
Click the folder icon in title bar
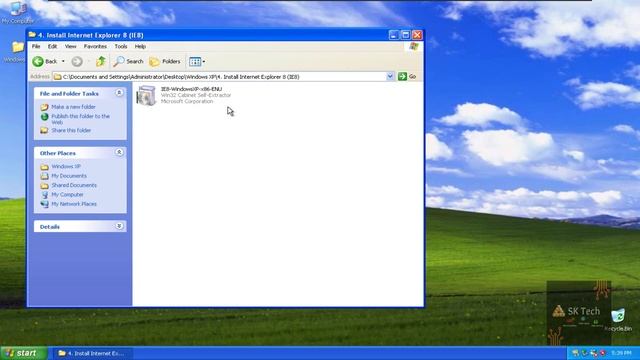(32, 35)
